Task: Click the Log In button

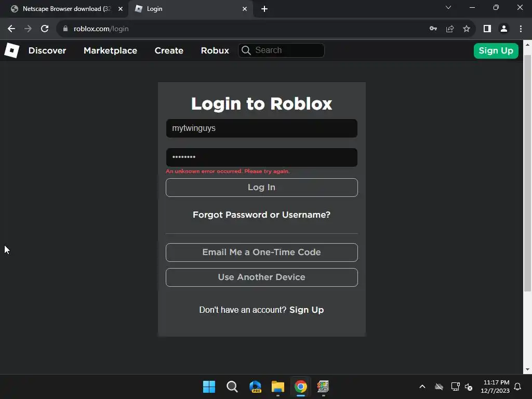Action: (x=262, y=187)
